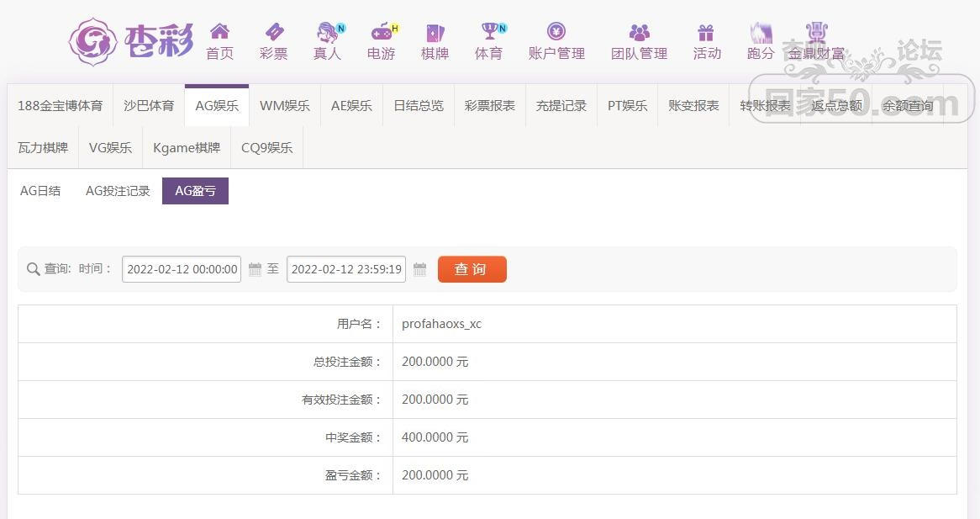Image resolution: width=980 pixels, height=519 pixels.
Task: Open the 彩票 lottery icon
Action: 274,31
